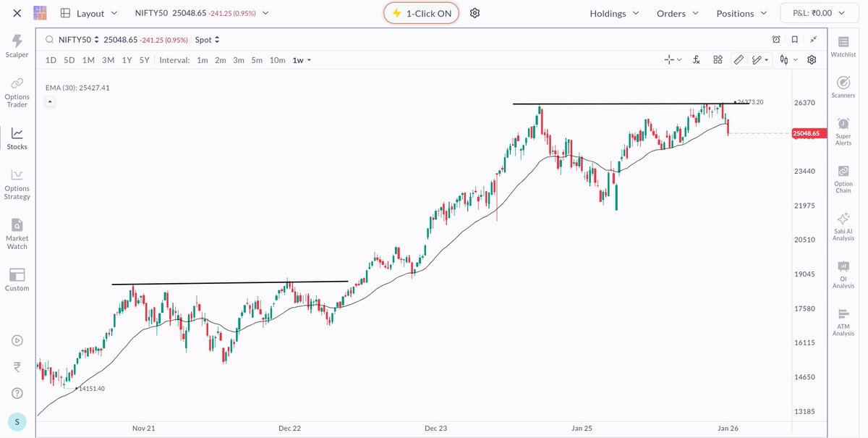
Task: Select 5Y range
Action: [144, 60]
